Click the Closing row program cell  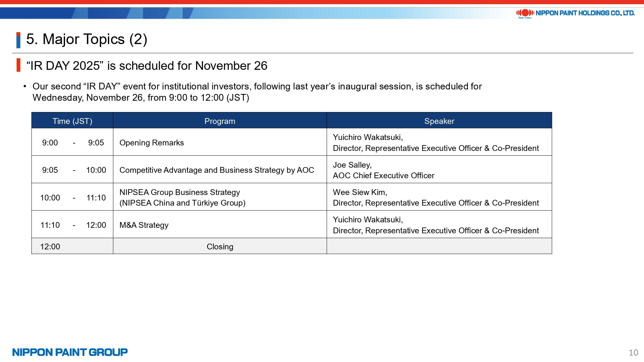point(220,246)
